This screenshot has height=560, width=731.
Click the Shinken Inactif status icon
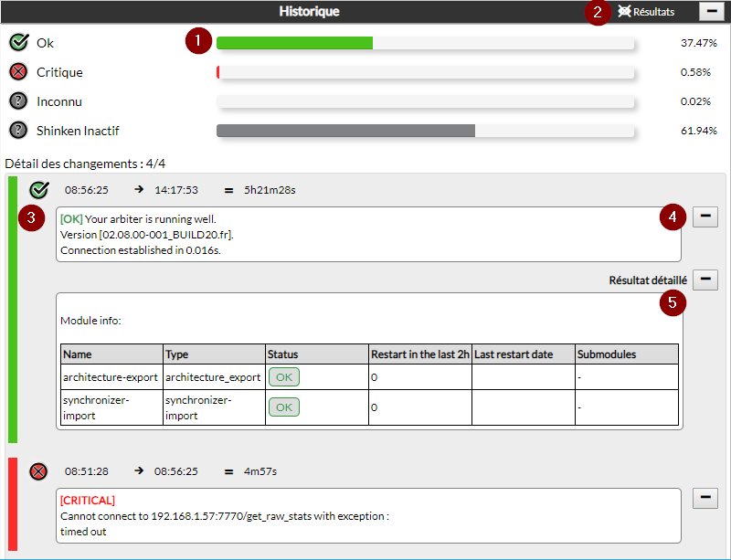click(x=18, y=131)
